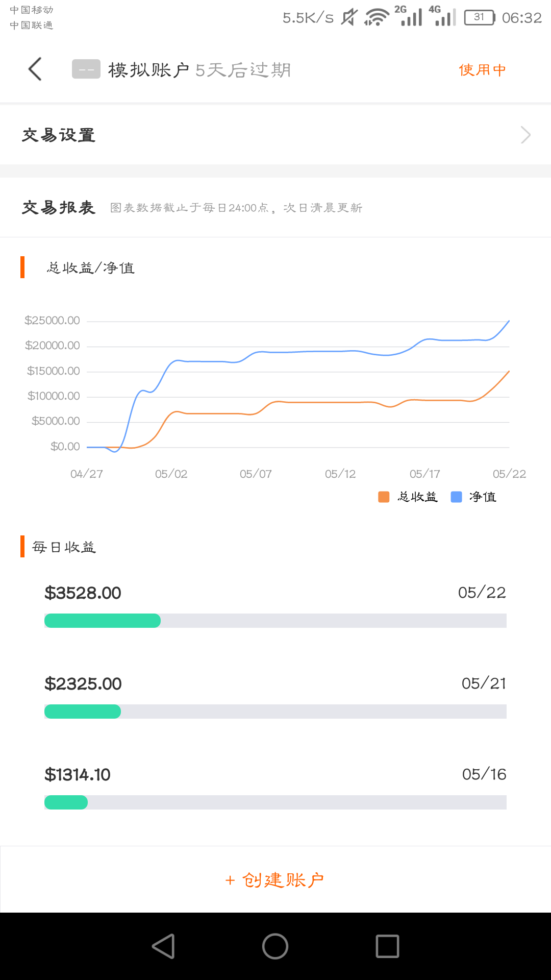Tap the muted sound status icon
Screen dimensions: 551x980
[x=349, y=17]
